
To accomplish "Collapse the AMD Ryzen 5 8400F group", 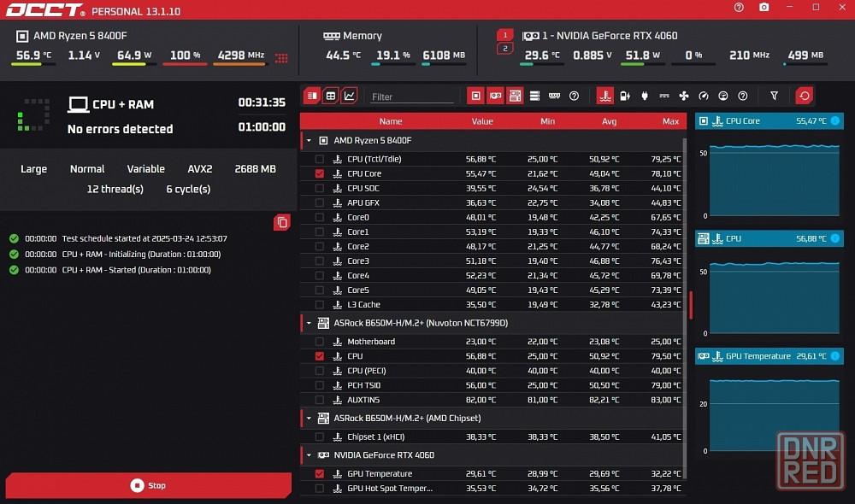I will tap(310, 141).
